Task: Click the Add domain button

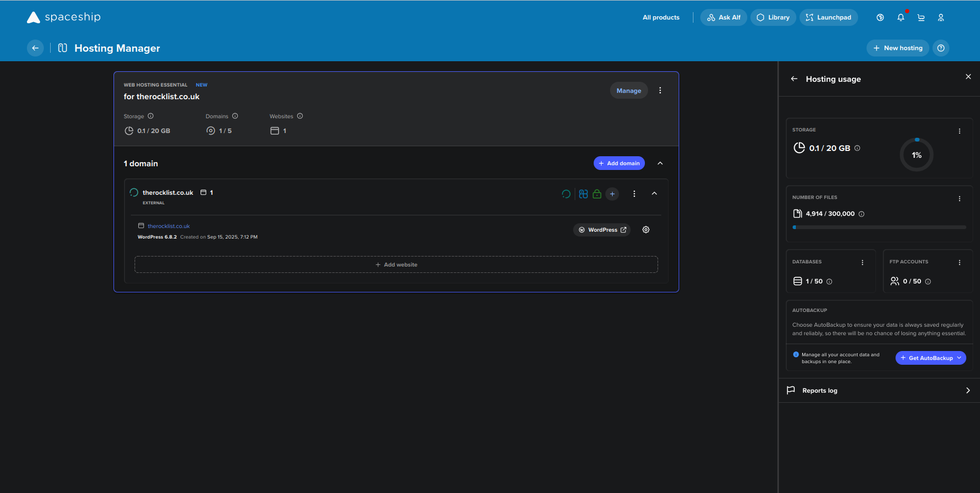Action: (619, 163)
